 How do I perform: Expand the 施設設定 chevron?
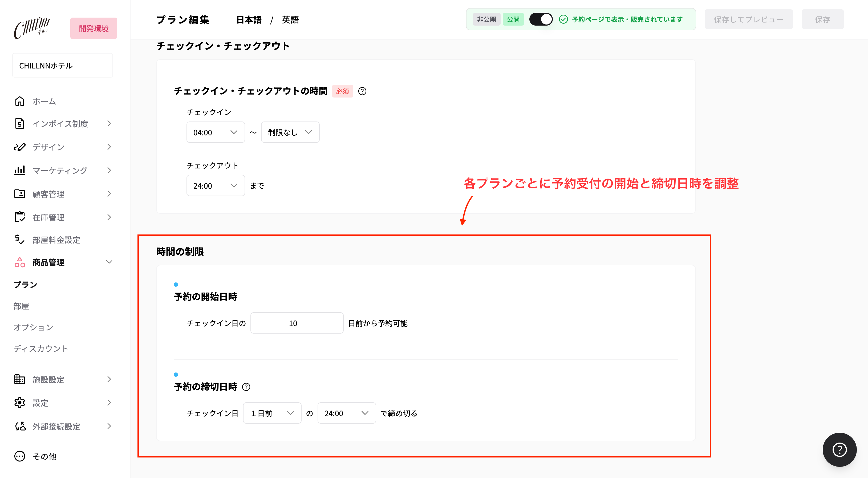coord(109,379)
